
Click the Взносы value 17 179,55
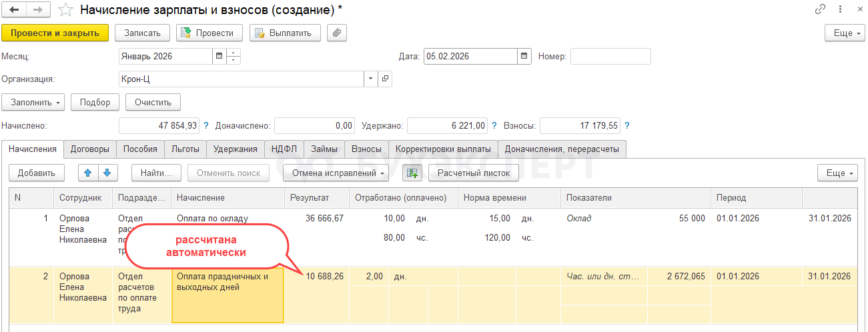click(x=580, y=125)
